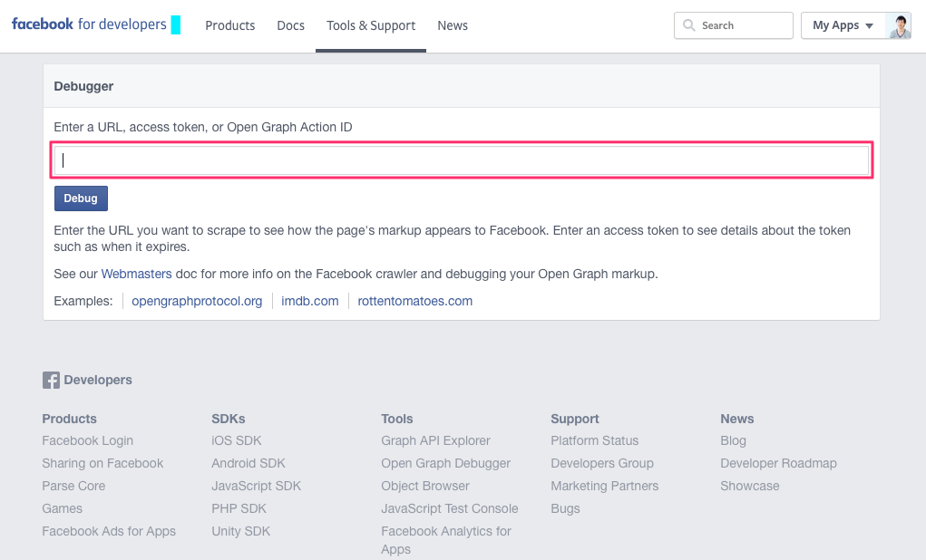Open Facebook Ads for Apps link
The height and width of the screenshot is (560, 926).
click(x=109, y=531)
